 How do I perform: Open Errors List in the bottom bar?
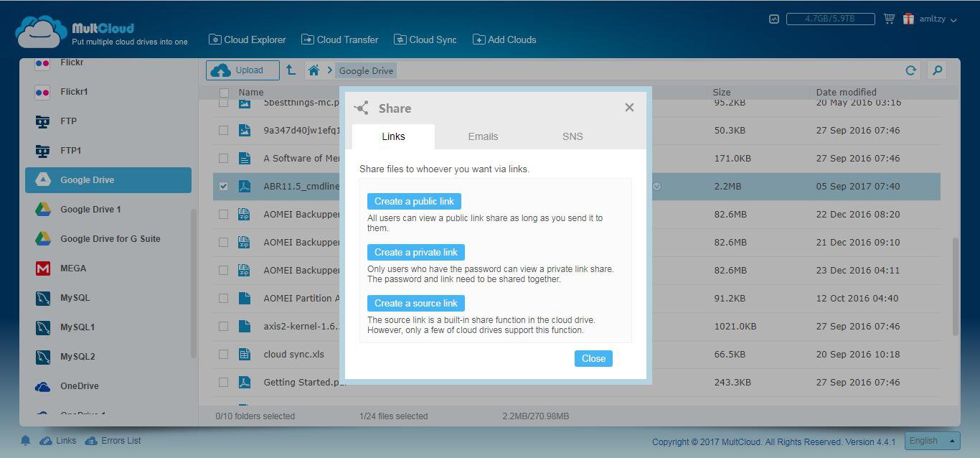pyautogui.click(x=113, y=441)
